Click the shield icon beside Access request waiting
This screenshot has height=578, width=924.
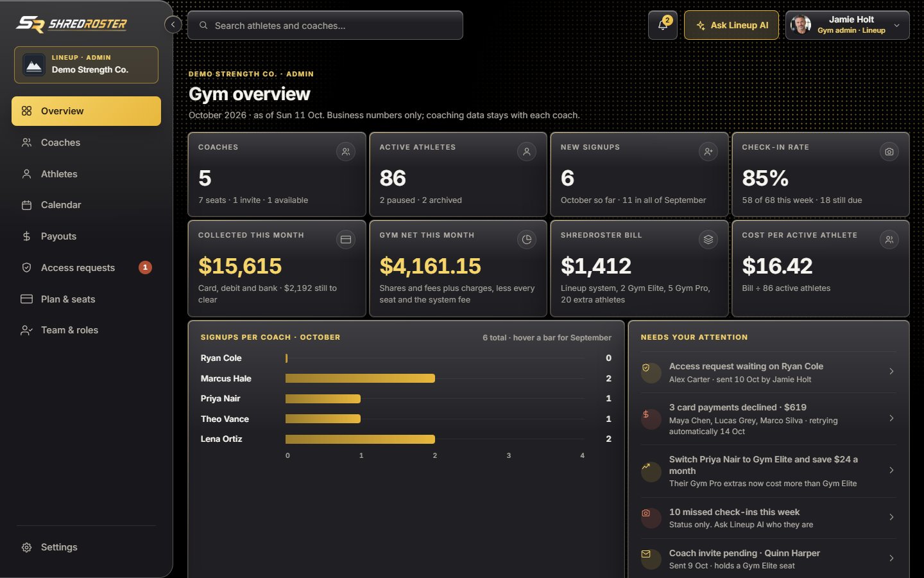tap(651, 372)
